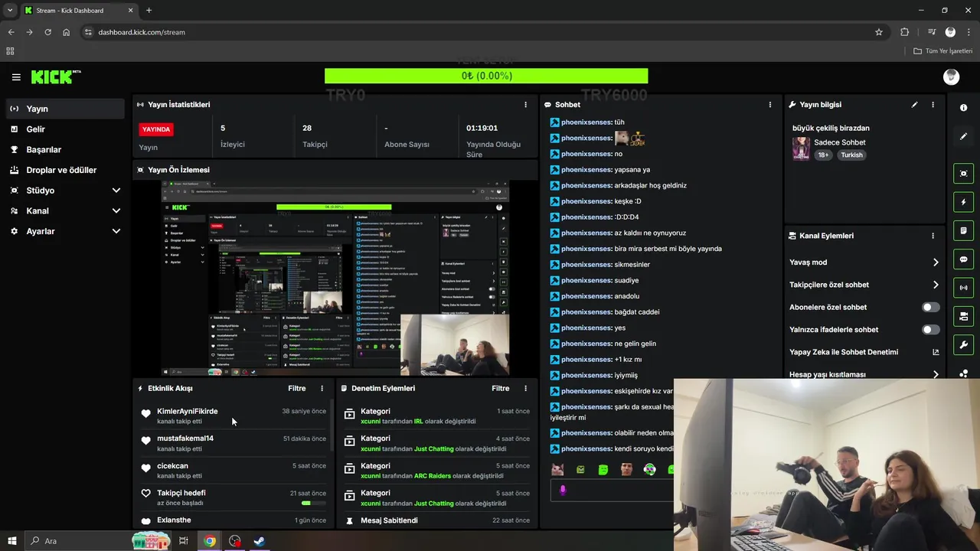Toggle the chat bubble widget icon in sidebar
Screen dimensions: 980x551
click(x=963, y=259)
